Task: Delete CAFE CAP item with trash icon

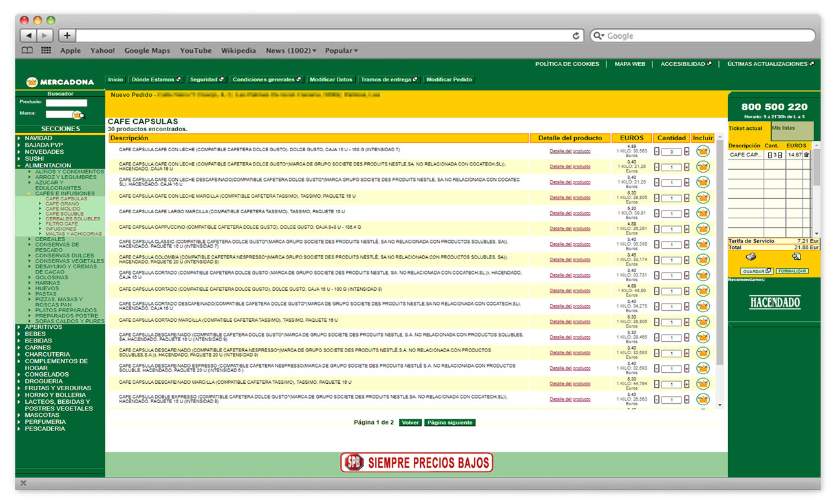Action: [x=806, y=155]
